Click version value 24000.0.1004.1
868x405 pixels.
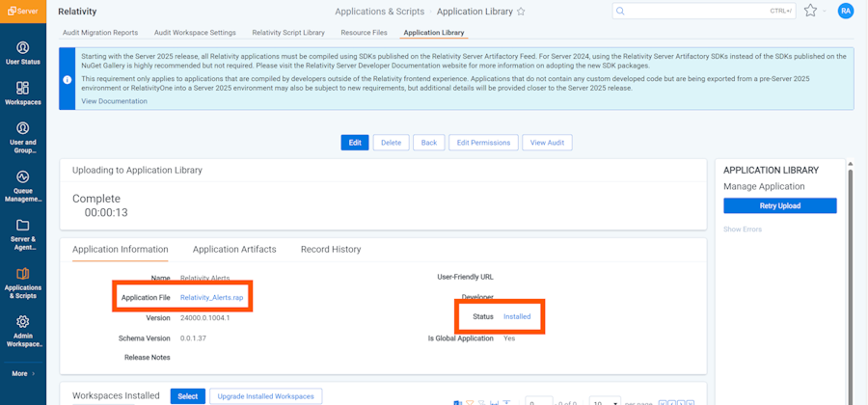[x=204, y=318]
